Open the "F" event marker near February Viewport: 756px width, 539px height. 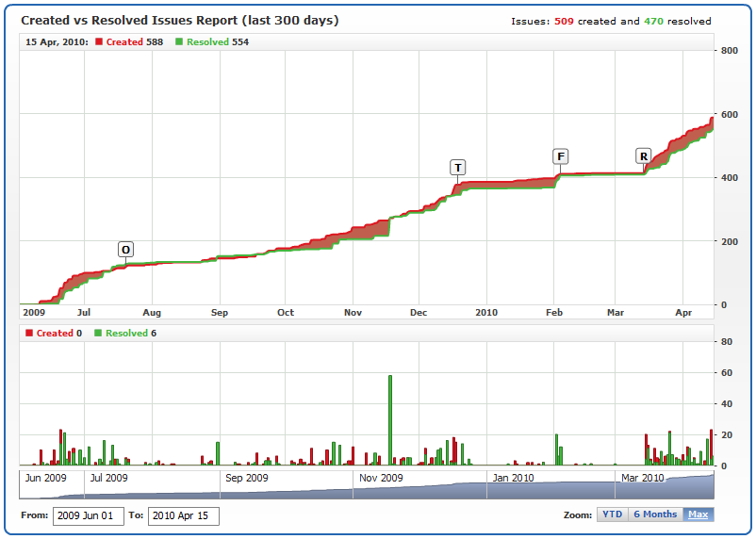coord(561,156)
